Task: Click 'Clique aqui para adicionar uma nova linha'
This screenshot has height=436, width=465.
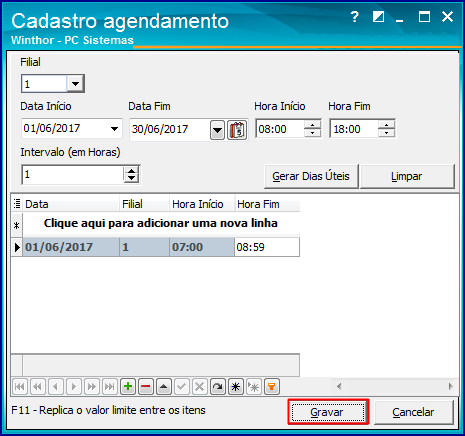Action: 161,223
